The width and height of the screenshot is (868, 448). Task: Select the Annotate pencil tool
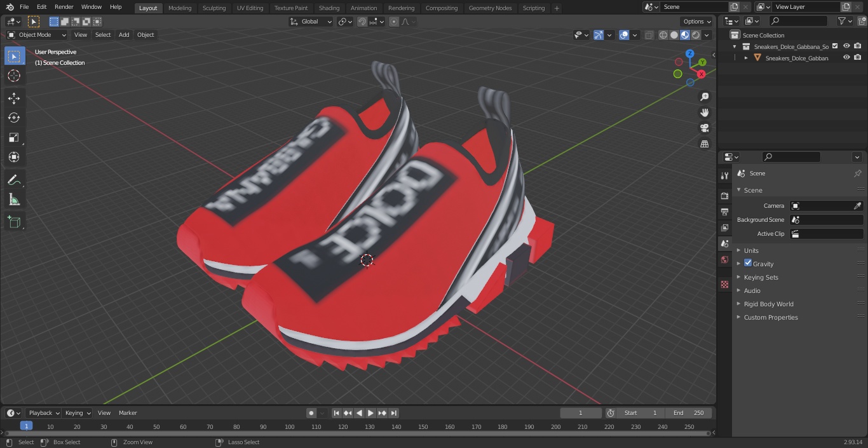point(14,180)
